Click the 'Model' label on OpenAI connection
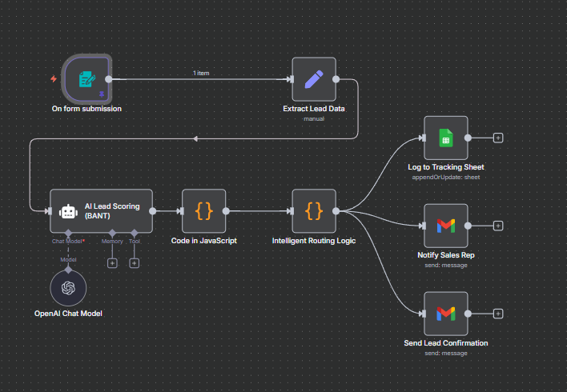567x392 pixels. click(68, 258)
